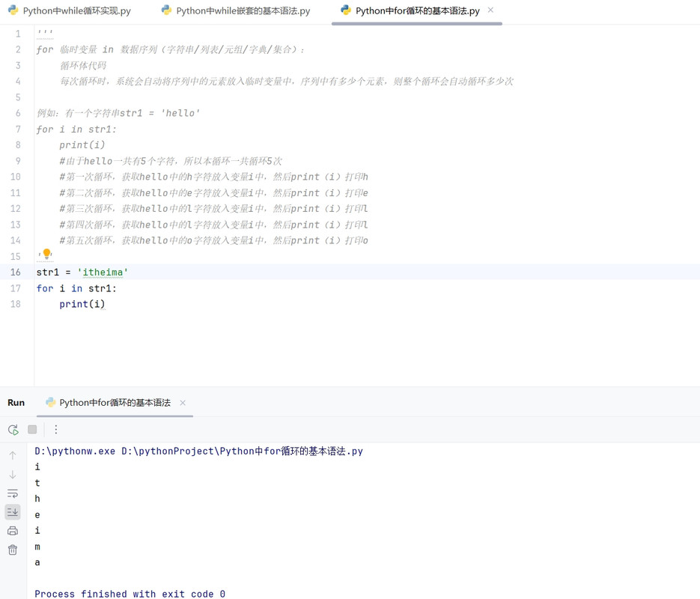This screenshot has height=599, width=700.
Task: Close the Python中for循环的基本语法.py editor tab
Action: pos(490,10)
